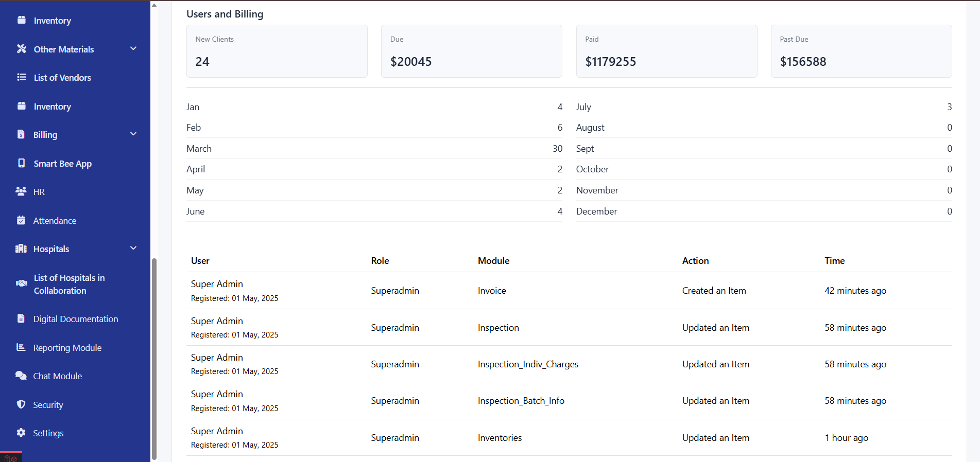Expand the Billing submenu chevron
Viewport: 980px width, 462px height.
coord(133,134)
